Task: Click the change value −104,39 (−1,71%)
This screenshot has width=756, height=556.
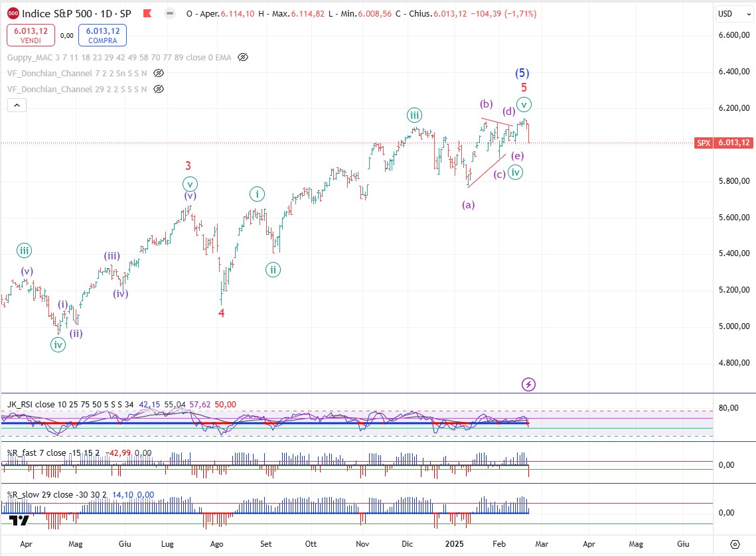Action: coord(504,14)
